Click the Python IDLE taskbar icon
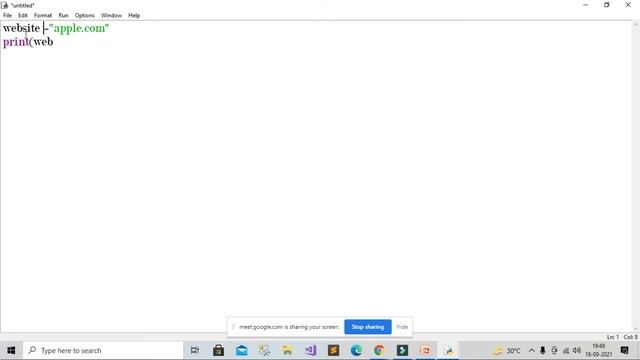Screen dimensions: 640x360 click(449, 350)
